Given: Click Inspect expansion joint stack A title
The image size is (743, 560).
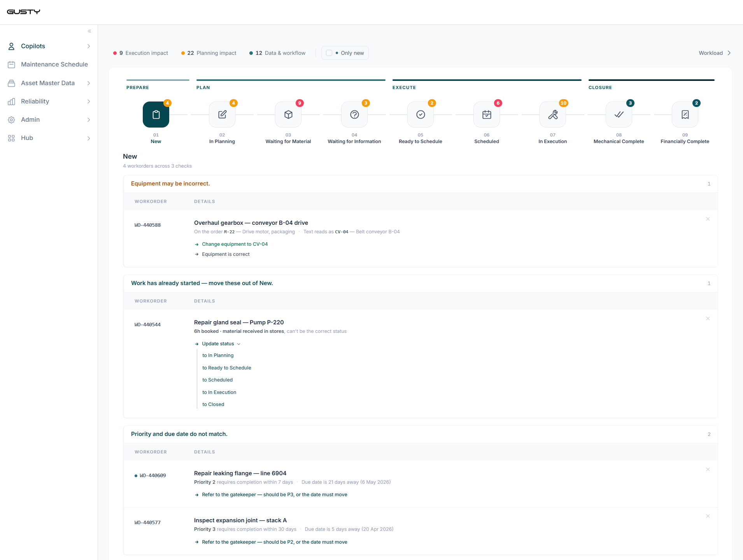Looking at the screenshot, I should 240,520.
